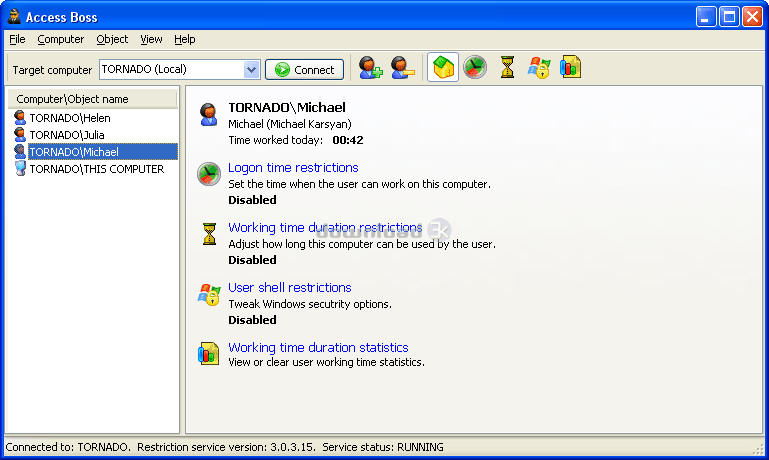
Task: Open the File menu
Action: coord(17,39)
